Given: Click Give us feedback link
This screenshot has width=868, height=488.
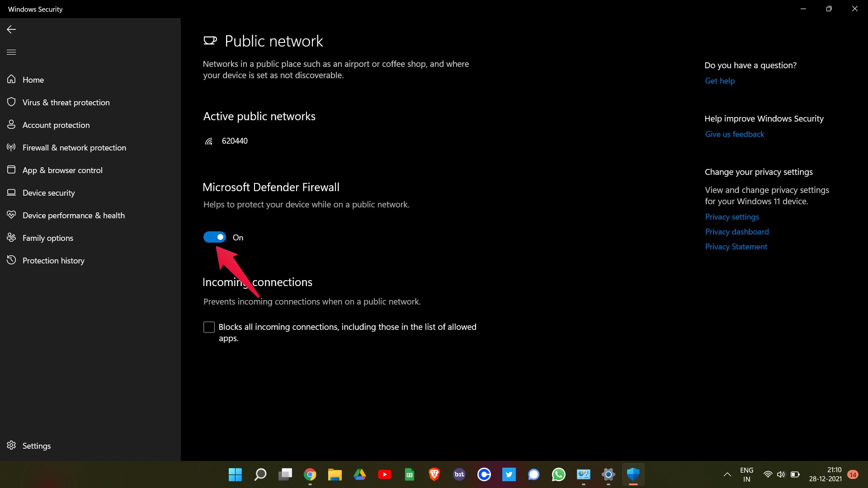Looking at the screenshot, I should [734, 134].
